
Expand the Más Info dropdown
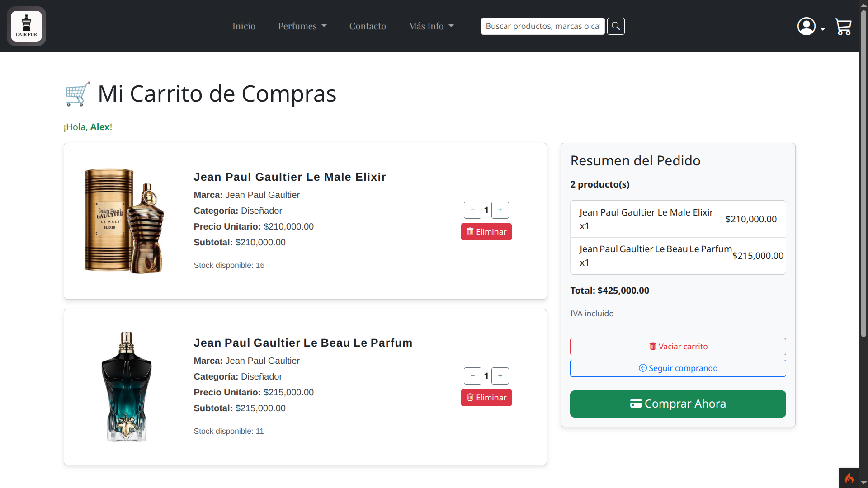click(x=431, y=26)
